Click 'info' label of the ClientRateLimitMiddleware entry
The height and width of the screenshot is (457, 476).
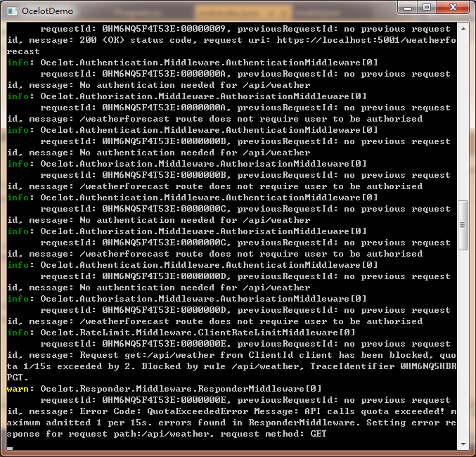(18, 333)
